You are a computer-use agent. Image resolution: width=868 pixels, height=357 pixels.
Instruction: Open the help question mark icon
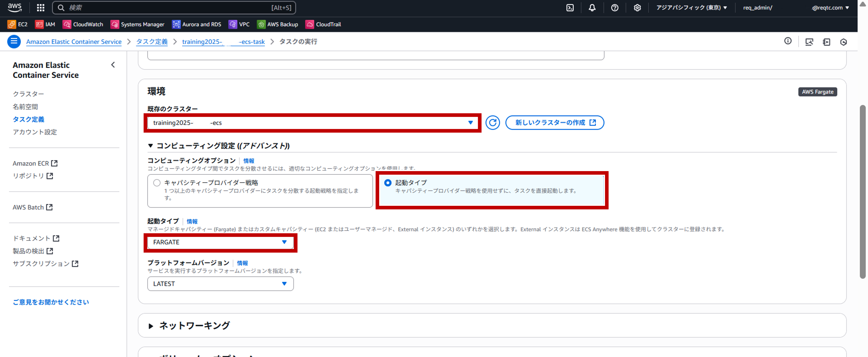tap(615, 7)
